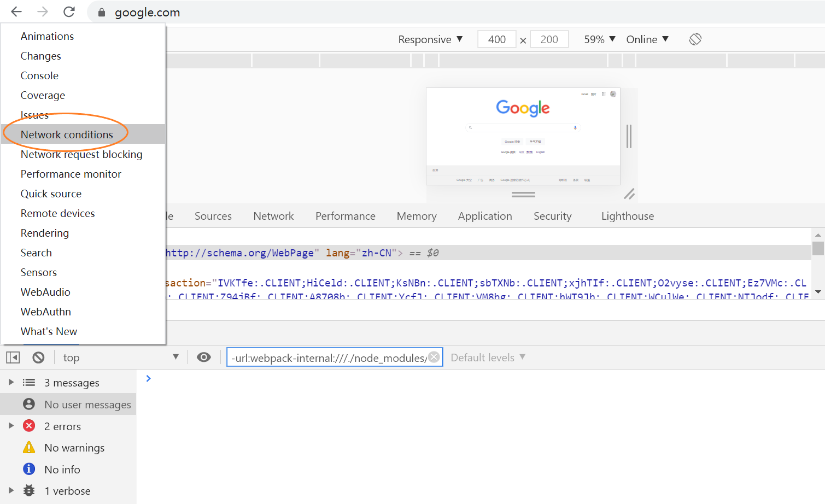Click the user messages person icon
This screenshot has height=504, width=825.
tap(29, 404)
